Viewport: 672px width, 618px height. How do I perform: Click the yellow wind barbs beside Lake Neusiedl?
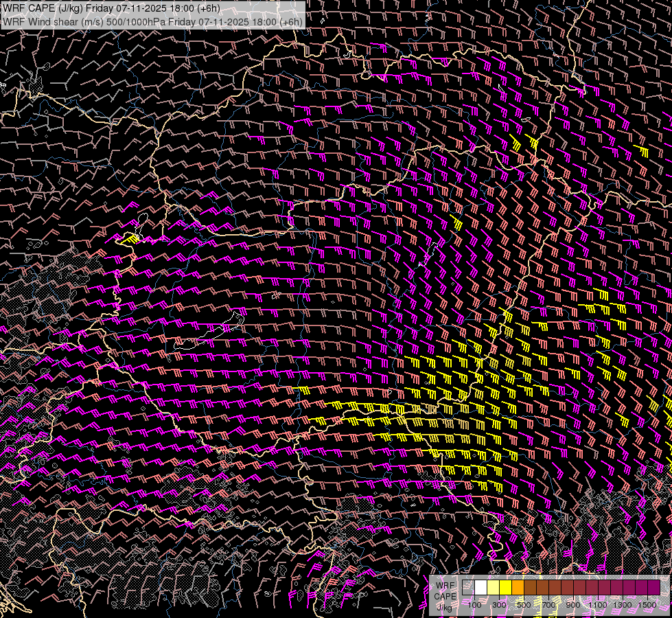pyautogui.click(x=129, y=238)
